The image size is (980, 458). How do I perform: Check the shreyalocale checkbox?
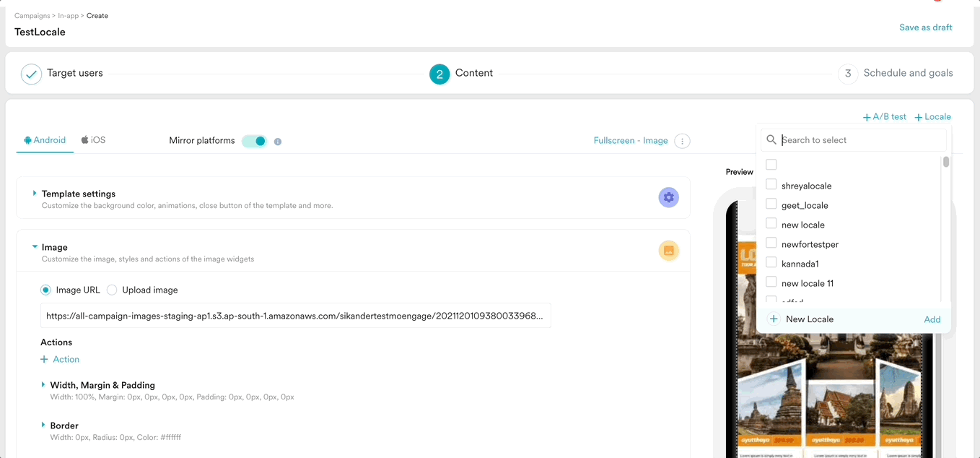(x=771, y=183)
